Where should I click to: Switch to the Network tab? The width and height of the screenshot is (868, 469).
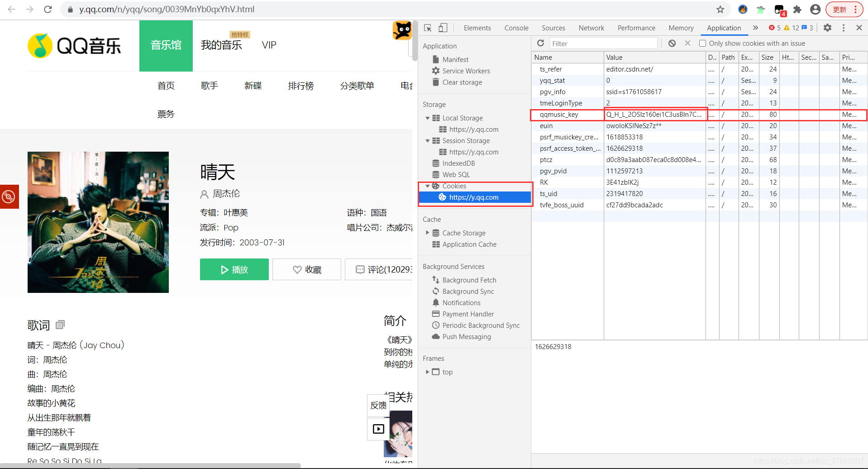[x=591, y=28]
